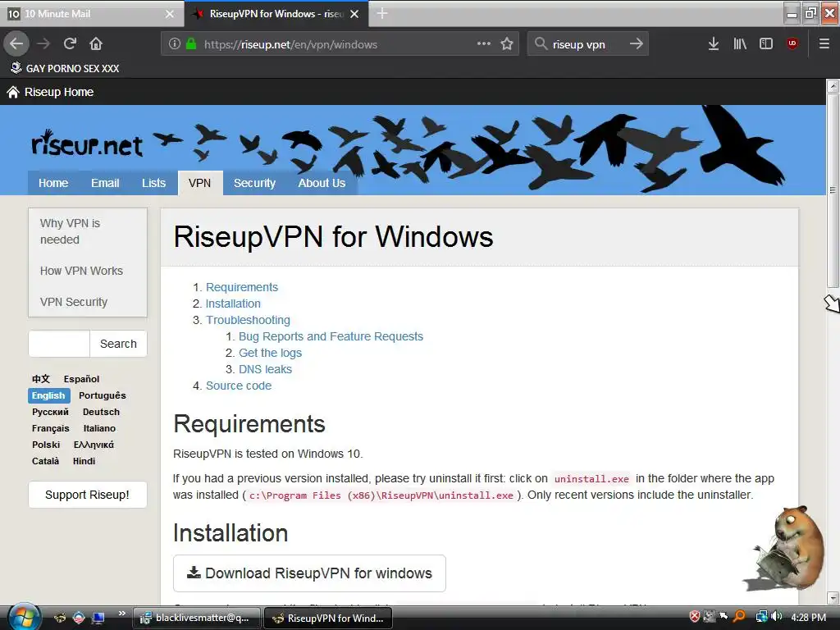Click the Support Riseup! button

pyautogui.click(x=87, y=495)
